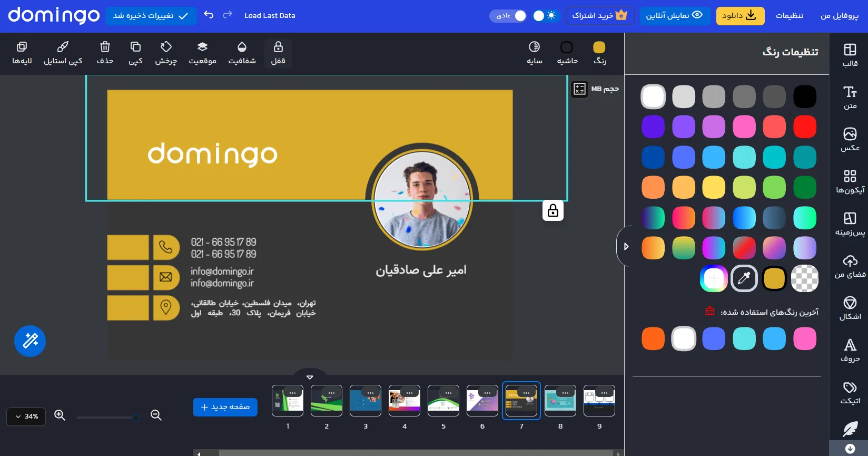Open the custom rainbow color adder
Image resolution: width=868 pixels, height=456 pixels.
(714, 278)
